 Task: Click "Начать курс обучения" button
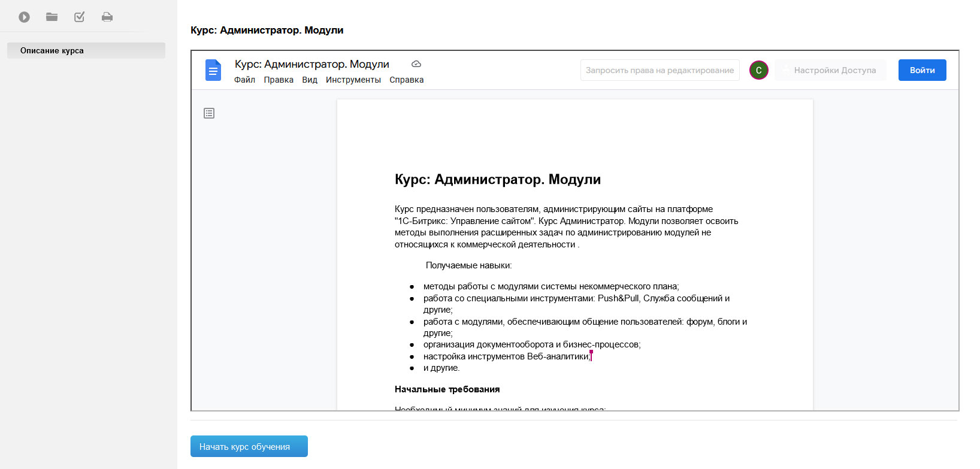tap(249, 446)
